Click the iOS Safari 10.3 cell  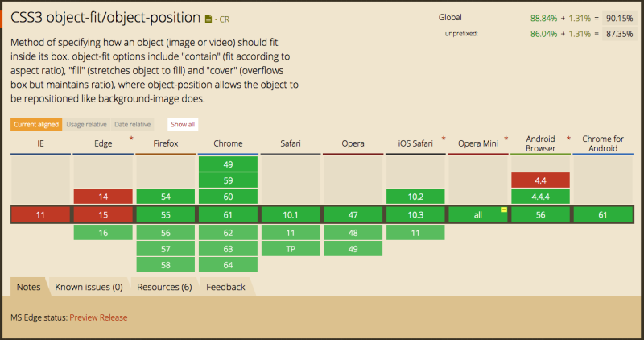point(415,214)
